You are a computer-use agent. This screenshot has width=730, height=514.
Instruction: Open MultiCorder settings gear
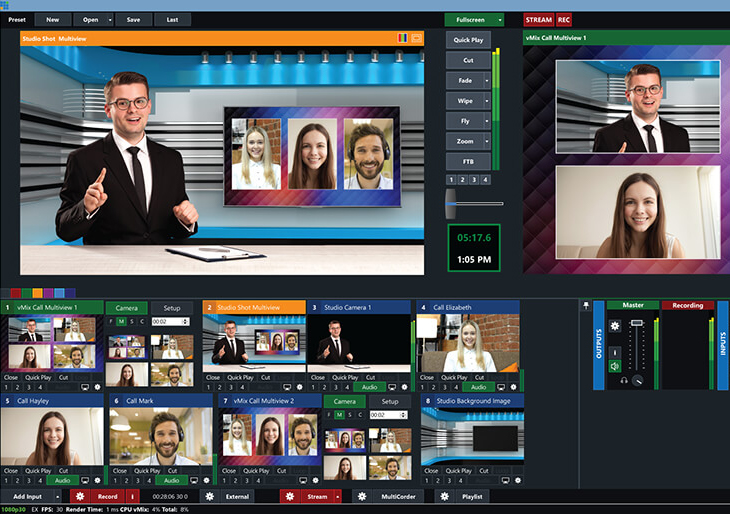click(362, 496)
